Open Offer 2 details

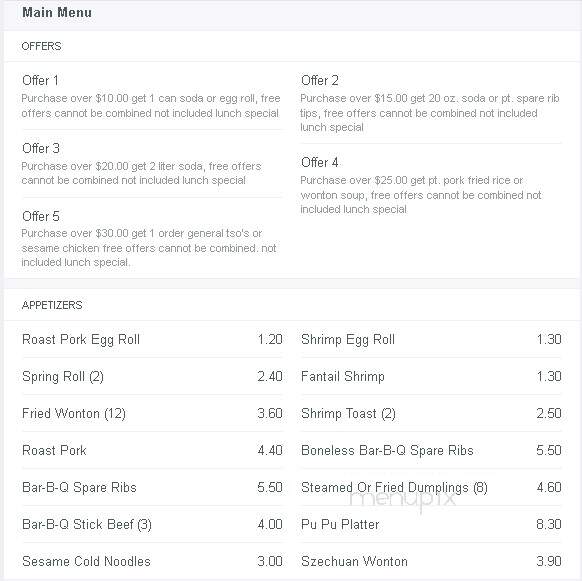click(430, 103)
